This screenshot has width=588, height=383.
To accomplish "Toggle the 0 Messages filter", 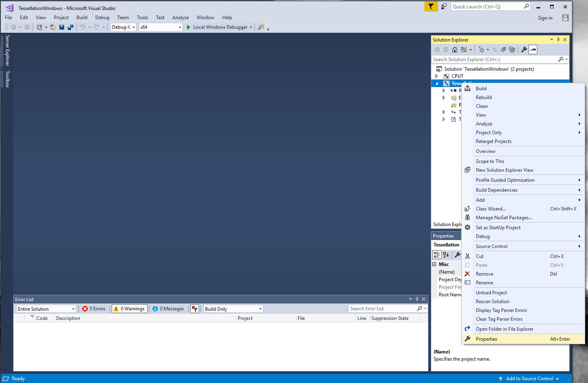I will tap(168, 309).
